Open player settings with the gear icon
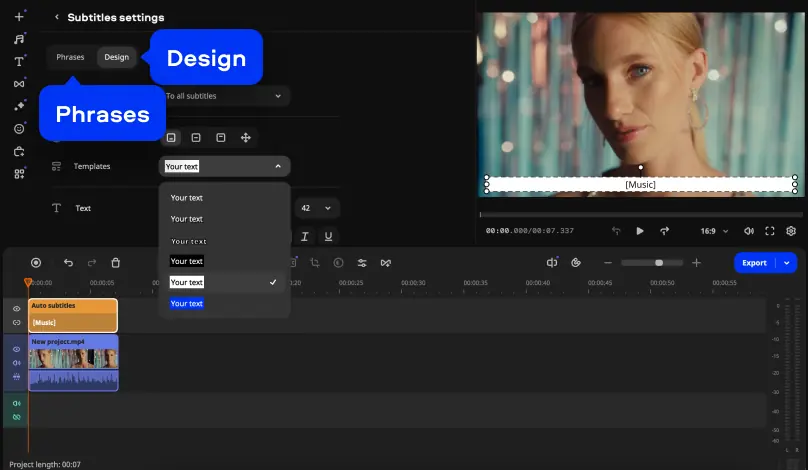 791,231
